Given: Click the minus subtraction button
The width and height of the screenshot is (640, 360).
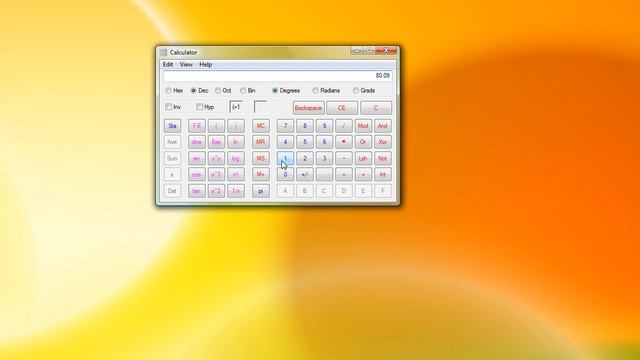Looking at the screenshot, I should click(x=344, y=158).
